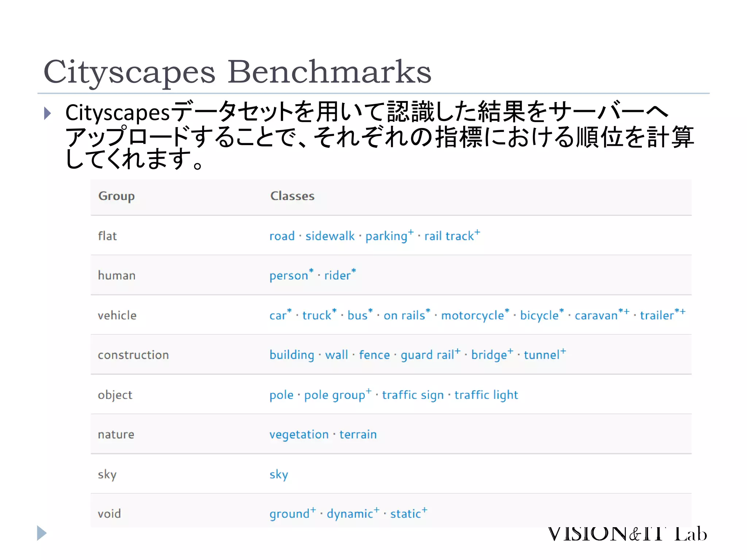The image size is (747, 560).
Task: Select the 'traffic sign' class link
Action: pyautogui.click(x=413, y=395)
